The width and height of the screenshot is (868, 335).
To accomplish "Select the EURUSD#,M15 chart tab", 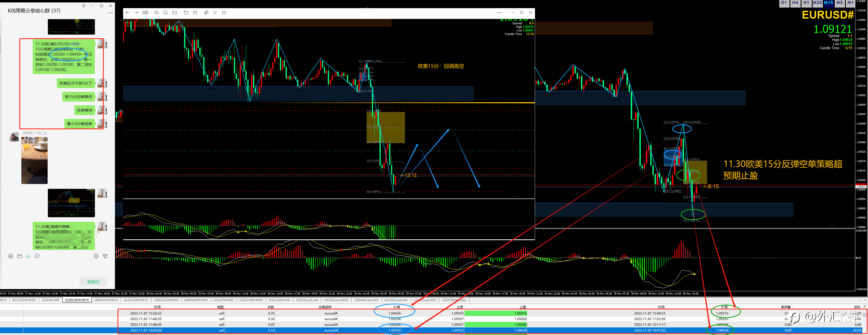I will (x=77, y=300).
